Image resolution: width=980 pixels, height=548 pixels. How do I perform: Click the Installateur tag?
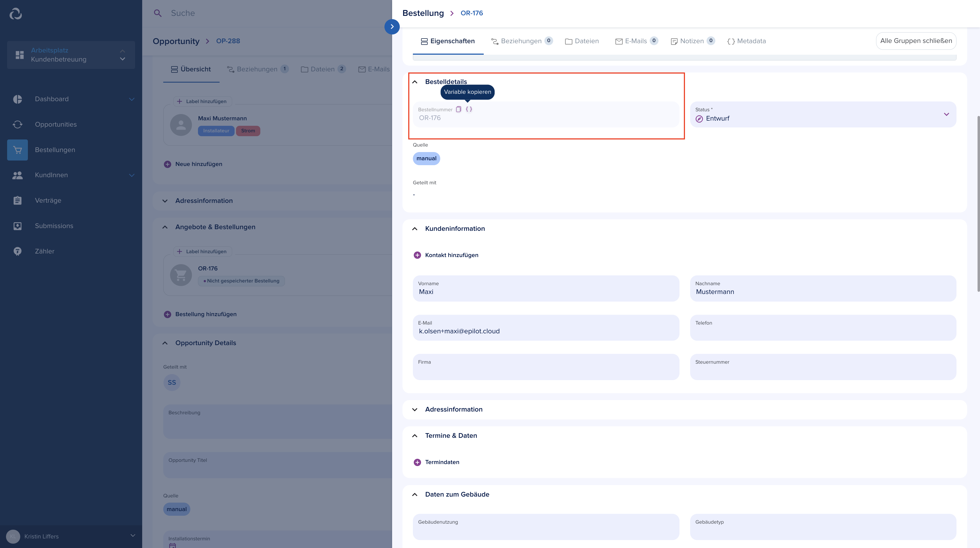[216, 131]
